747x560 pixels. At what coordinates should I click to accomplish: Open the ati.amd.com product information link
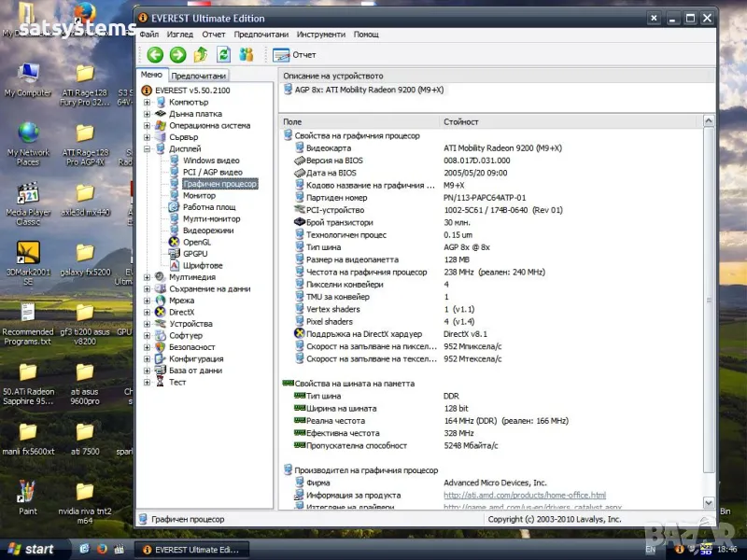click(524, 495)
